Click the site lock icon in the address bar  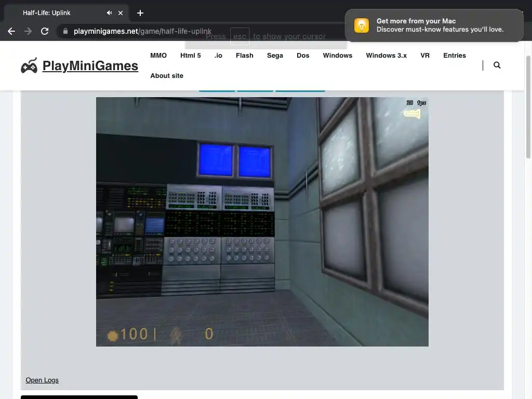[65, 31]
